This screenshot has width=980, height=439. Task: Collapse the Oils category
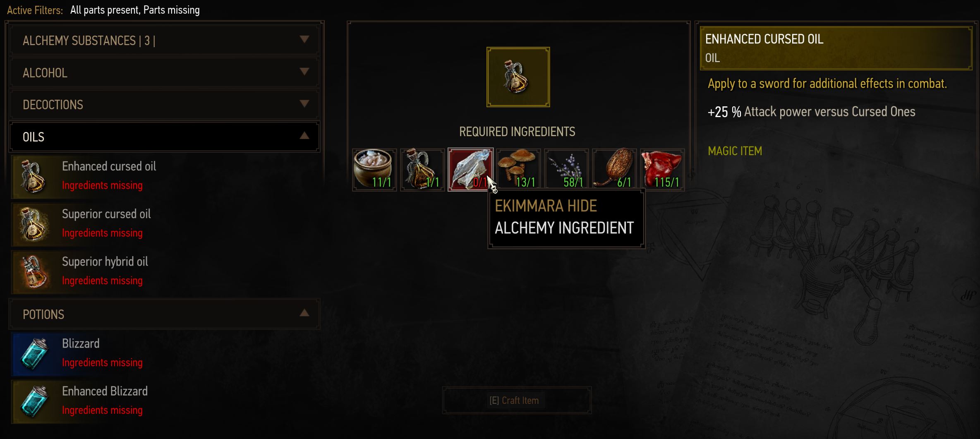pos(304,136)
